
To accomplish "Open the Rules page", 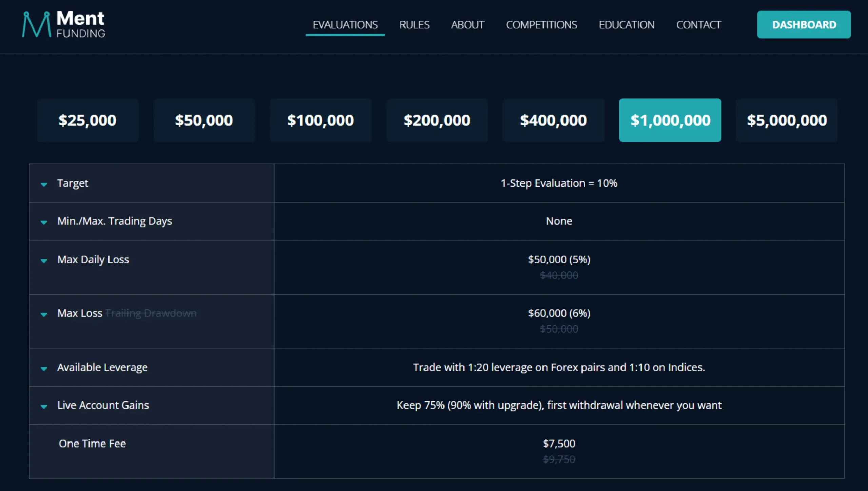I will pos(414,25).
